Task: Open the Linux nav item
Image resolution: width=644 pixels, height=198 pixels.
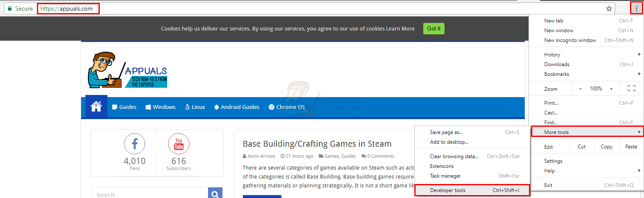Action: (x=194, y=107)
